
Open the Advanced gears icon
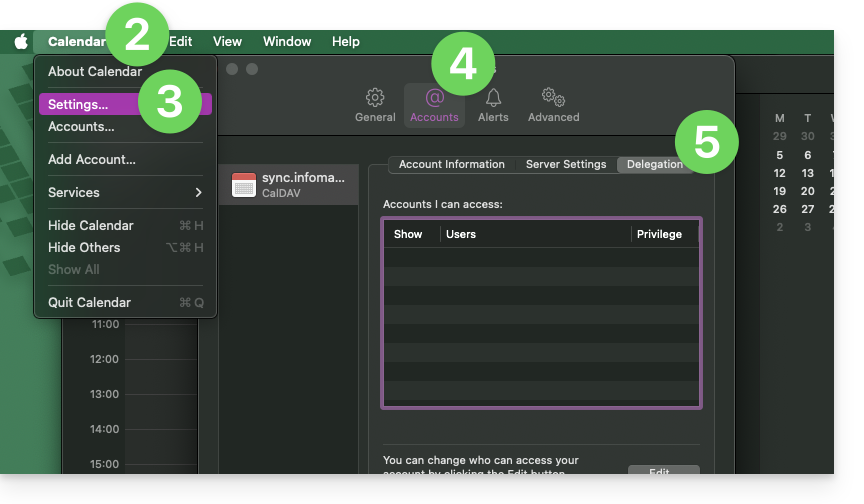[x=553, y=98]
